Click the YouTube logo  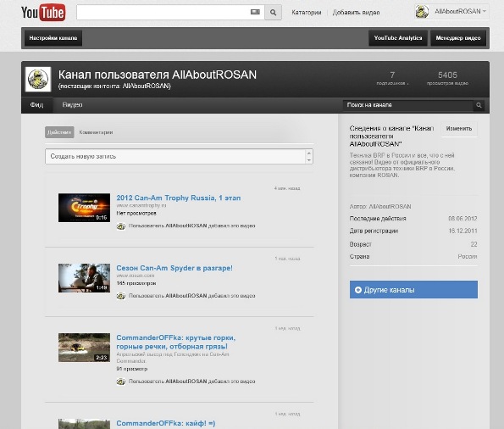(x=43, y=12)
